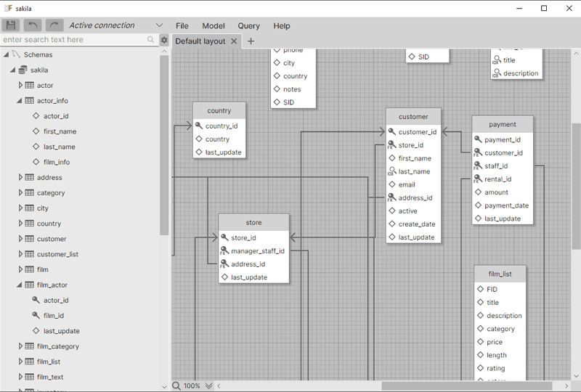581x392 pixels.
Task: Click the magnifier icon in search box
Action: pyautogui.click(x=151, y=40)
